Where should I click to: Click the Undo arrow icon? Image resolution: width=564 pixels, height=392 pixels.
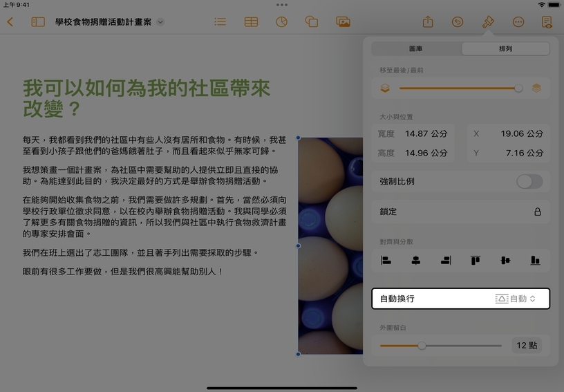pos(458,22)
